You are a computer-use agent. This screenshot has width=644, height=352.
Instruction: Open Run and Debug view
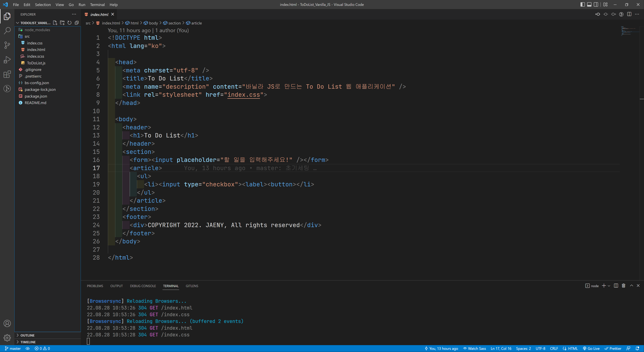7,60
